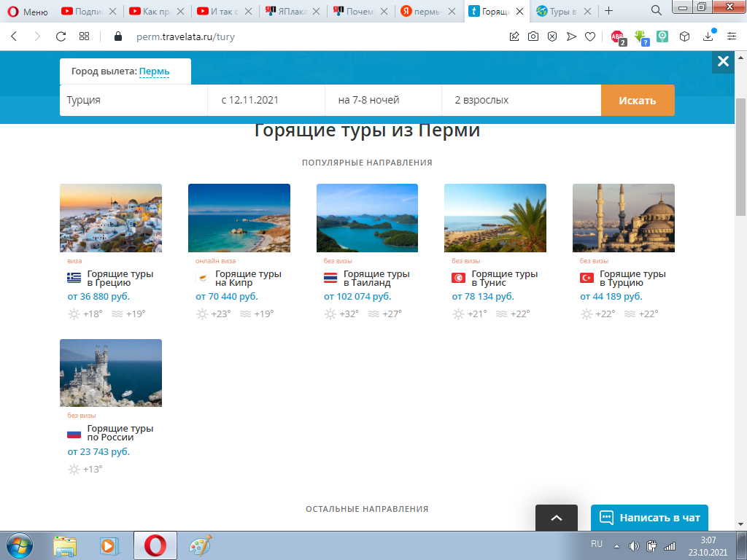Click Горящие туры в Турцию link

tap(632, 278)
